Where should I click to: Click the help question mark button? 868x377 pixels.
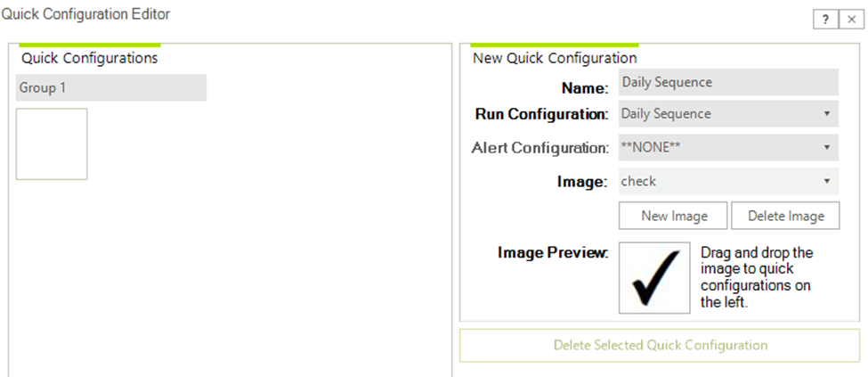(x=825, y=20)
